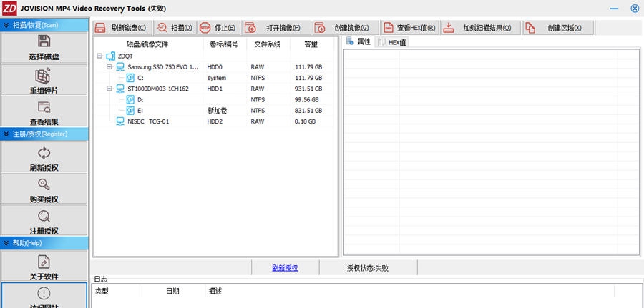Click the 99.56 GB capacity value
Screen dimensions: 644x308
(307, 99)
